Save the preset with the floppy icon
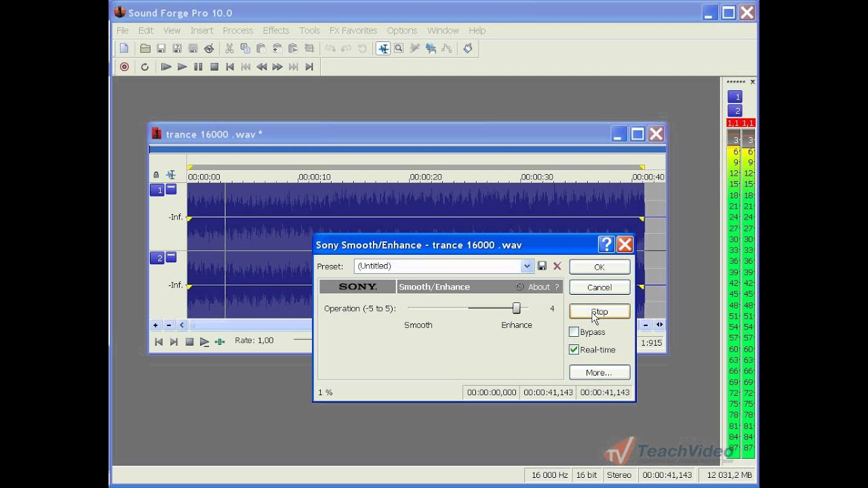868x488 pixels. pos(542,266)
